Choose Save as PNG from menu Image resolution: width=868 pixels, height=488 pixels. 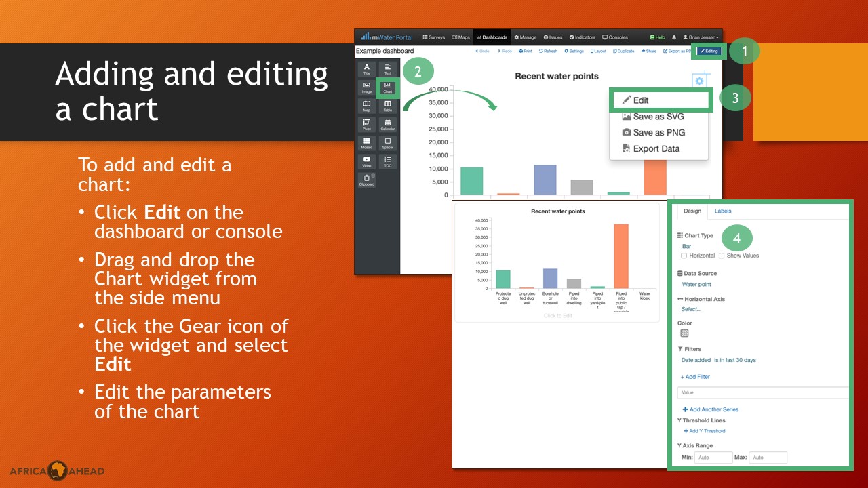658,133
